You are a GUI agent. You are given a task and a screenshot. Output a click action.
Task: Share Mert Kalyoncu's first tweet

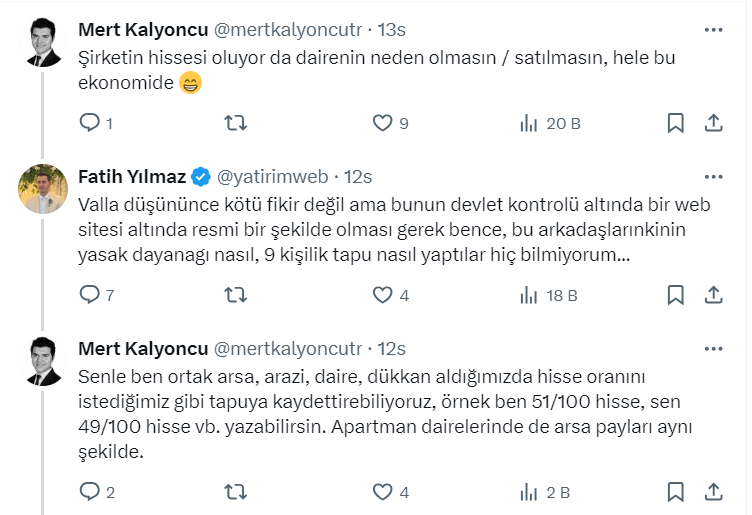[714, 123]
